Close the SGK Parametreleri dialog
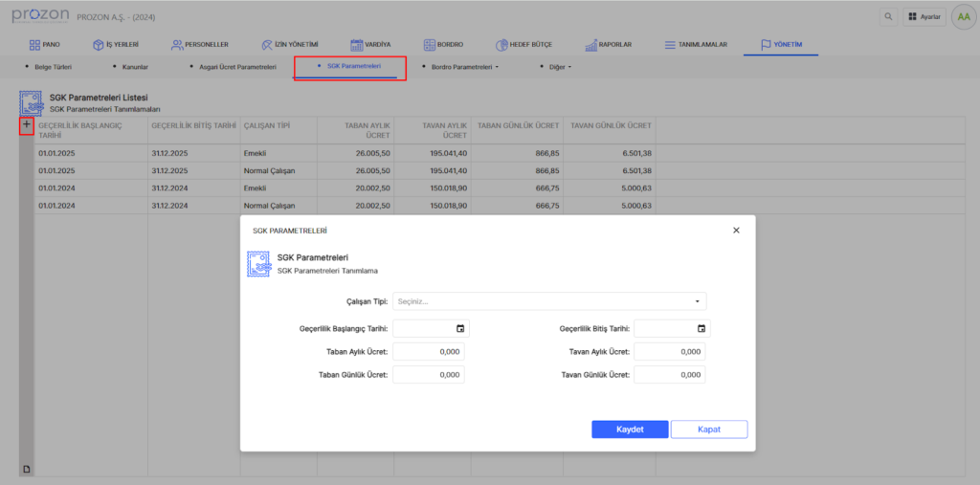Image resolution: width=980 pixels, height=485 pixels. [x=736, y=231]
